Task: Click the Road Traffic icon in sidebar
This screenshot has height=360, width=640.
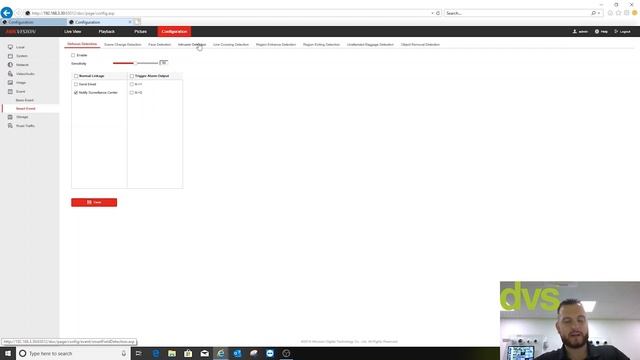Action: 10,126
